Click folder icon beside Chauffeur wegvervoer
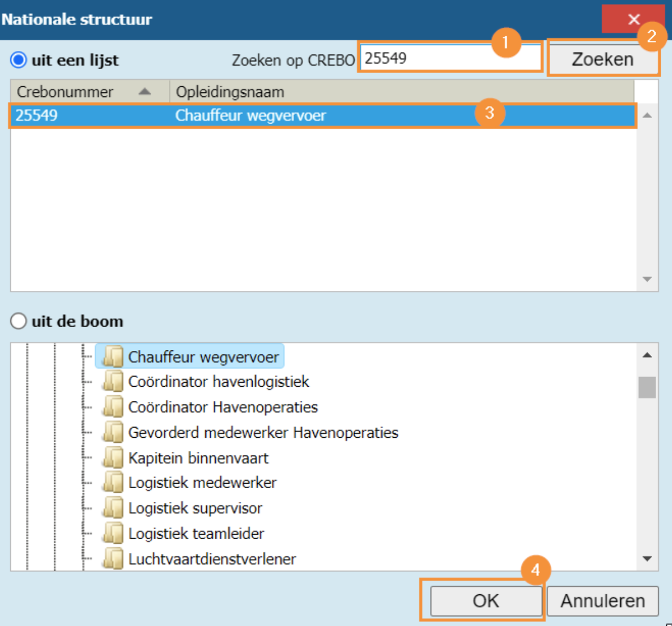 click(113, 357)
